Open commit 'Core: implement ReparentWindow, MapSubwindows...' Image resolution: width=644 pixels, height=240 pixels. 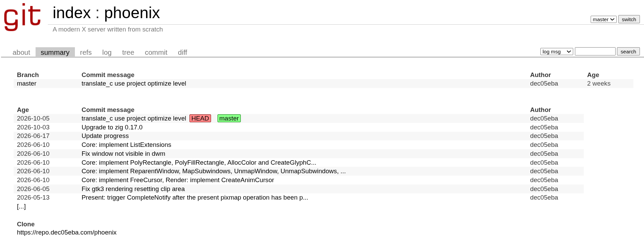tap(213, 171)
